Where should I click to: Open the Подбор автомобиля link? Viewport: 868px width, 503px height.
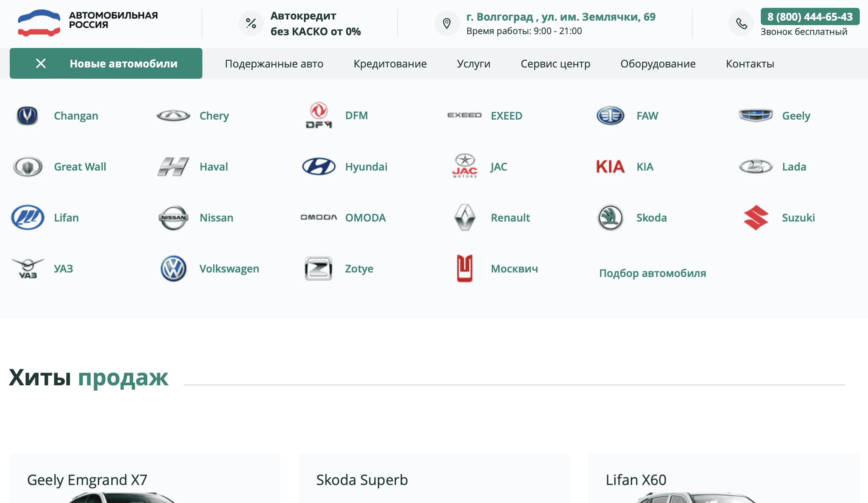(x=652, y=273)
